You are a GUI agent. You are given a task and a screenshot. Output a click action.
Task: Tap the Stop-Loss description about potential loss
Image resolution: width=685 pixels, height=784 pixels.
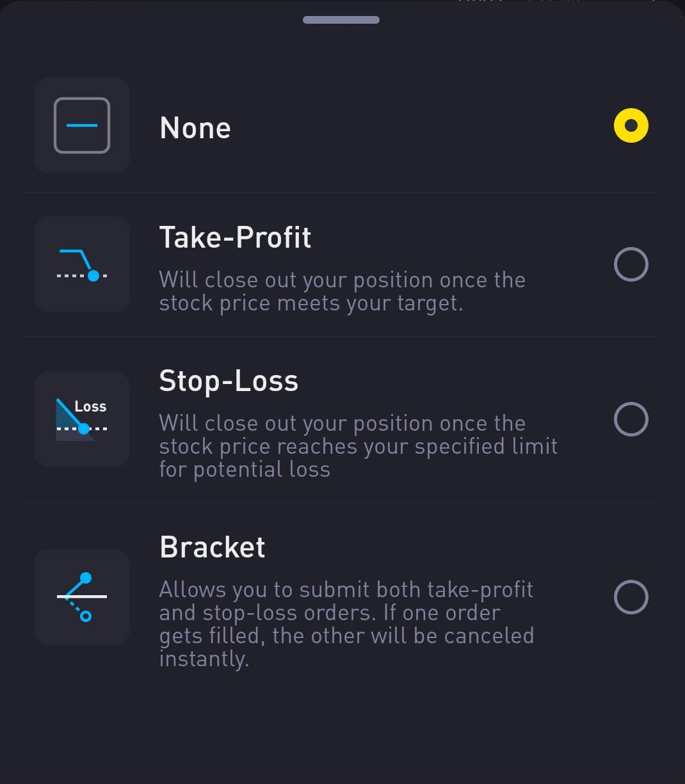click(x=358, y=446)
